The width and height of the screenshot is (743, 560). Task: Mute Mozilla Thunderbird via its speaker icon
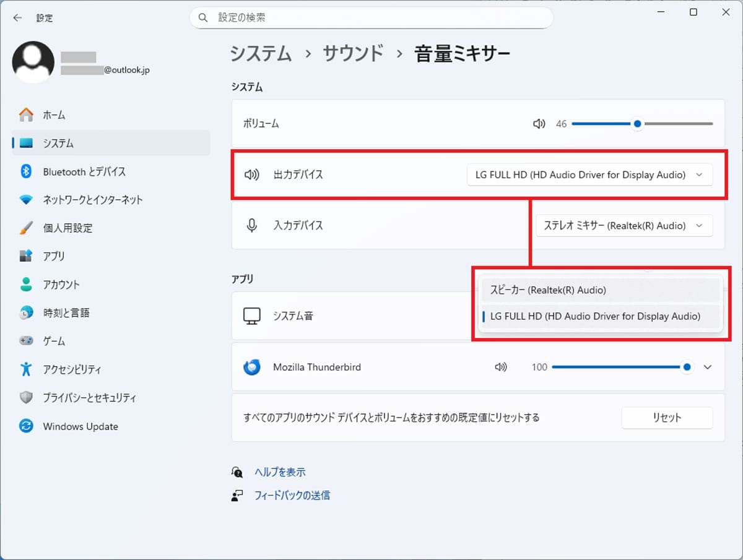(501, 366)
